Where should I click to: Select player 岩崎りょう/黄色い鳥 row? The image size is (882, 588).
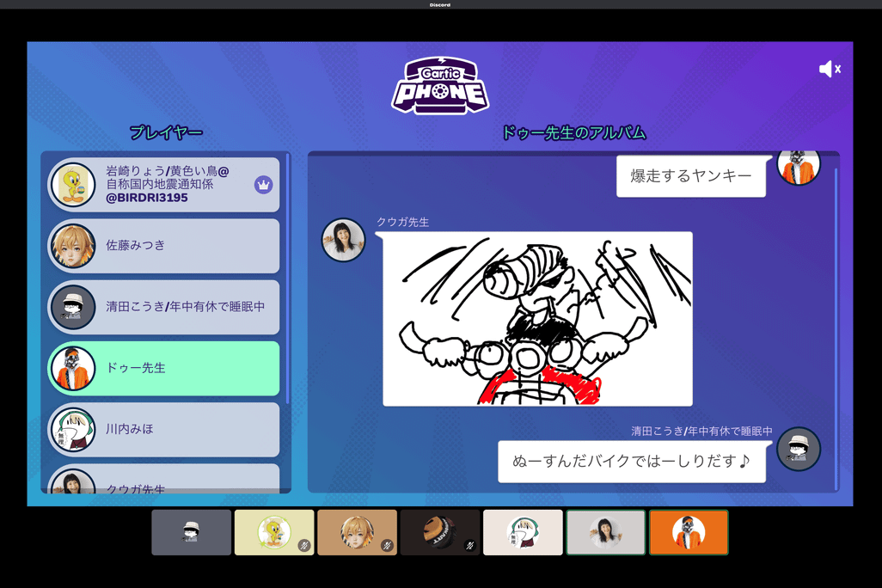[x=163, y=185]
